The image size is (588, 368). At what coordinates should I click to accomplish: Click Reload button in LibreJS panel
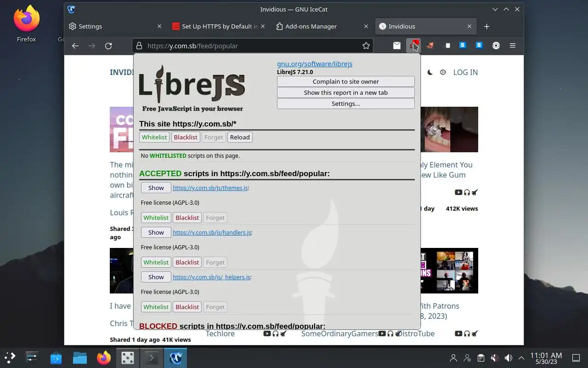click(240, 137)
